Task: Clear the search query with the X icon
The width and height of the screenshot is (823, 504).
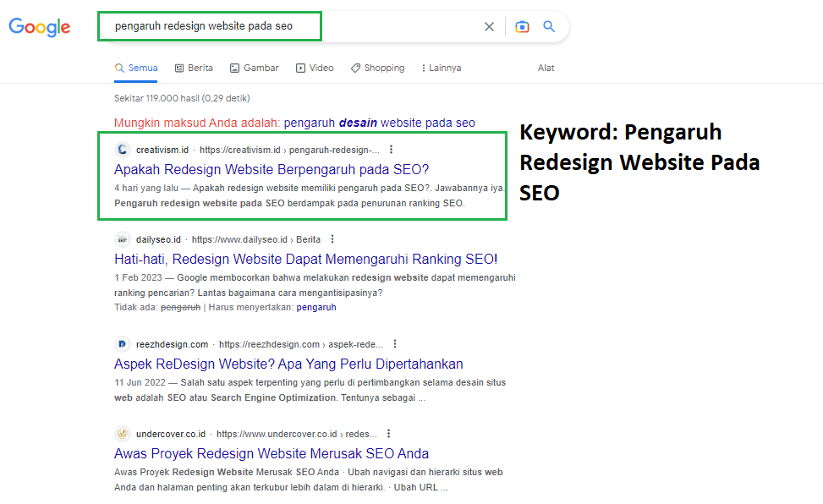Action: [x=489, y=26]
